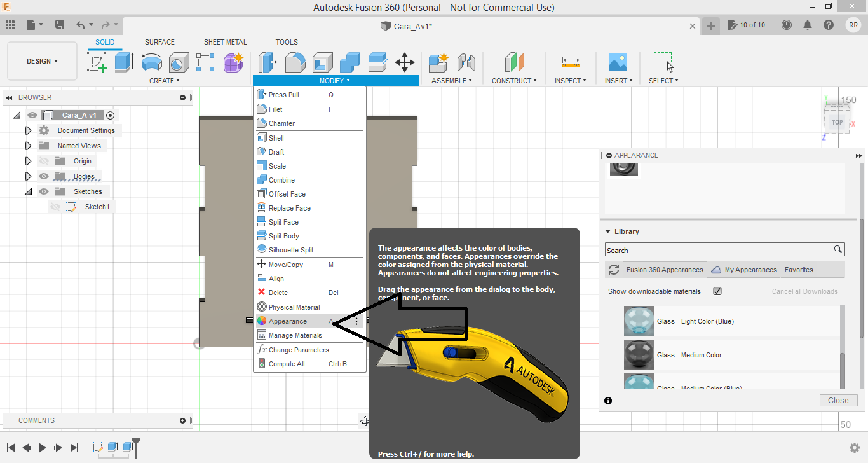This screenshot has width=868, height=463.
Task: Expand the Bodies folder
Action: tap(28, 176)
